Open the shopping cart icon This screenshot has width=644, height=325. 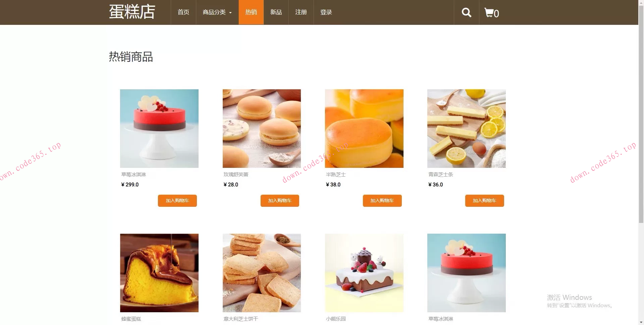click(x=492, y=13)
